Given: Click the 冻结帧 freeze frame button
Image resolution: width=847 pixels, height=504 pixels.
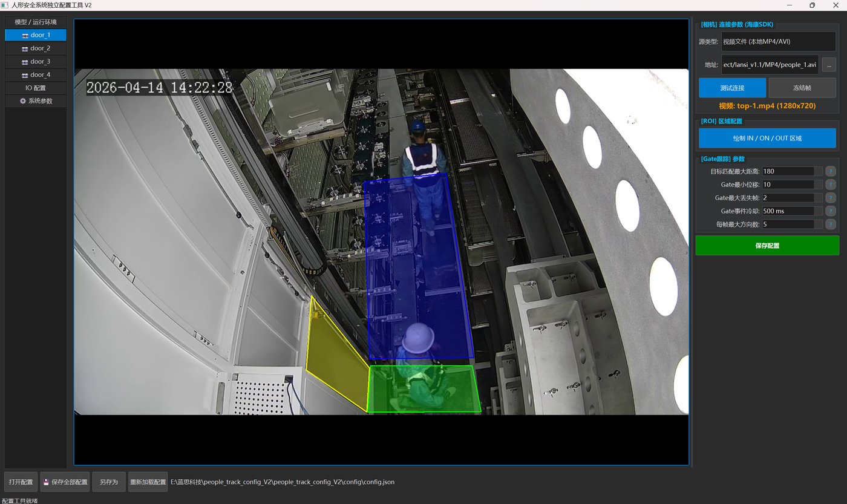Looking at the screenshot, I should point(802,88).
